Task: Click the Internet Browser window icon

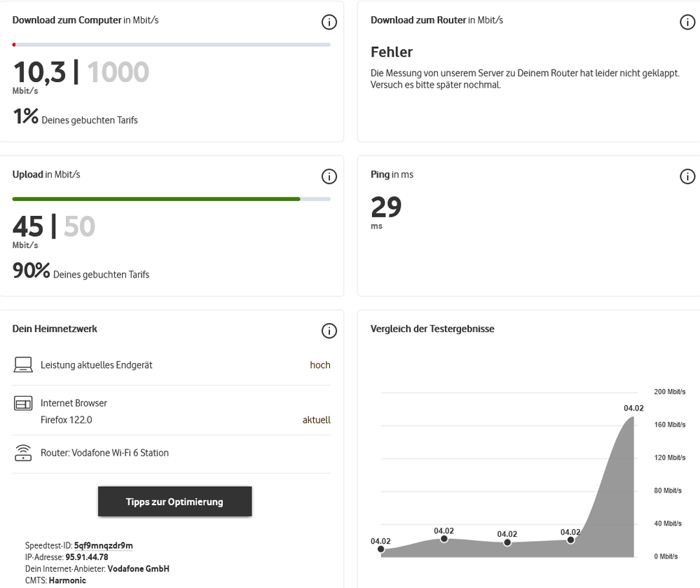Action: pos(23,404)
